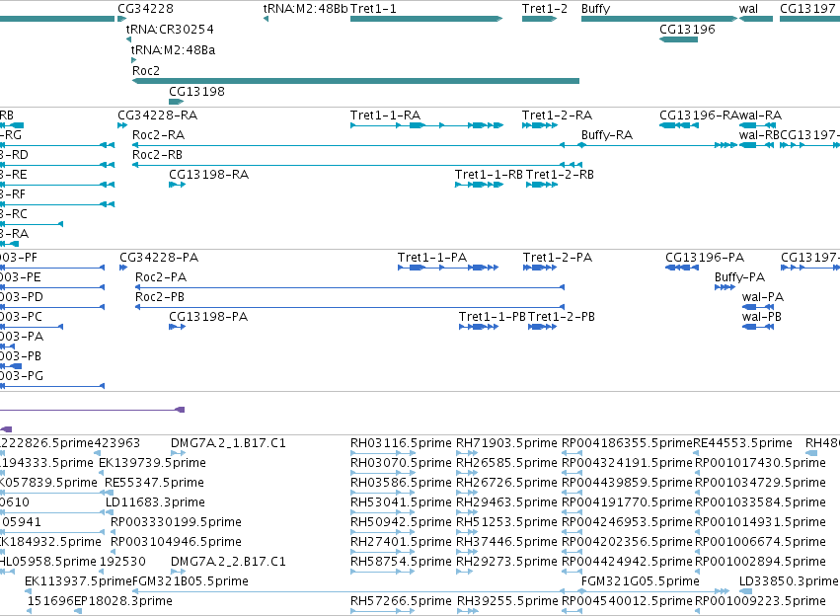
Task: Click FGM321G05.5prime EST label
Action: [x=641, y=581]
